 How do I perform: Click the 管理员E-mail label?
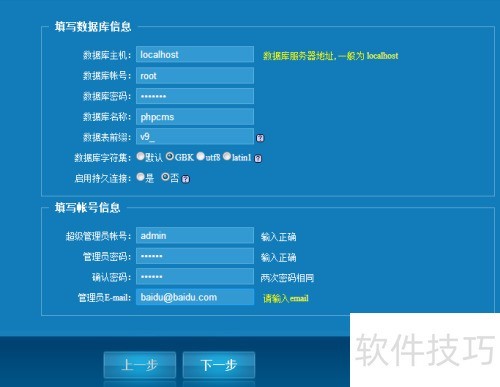point(104,297)
